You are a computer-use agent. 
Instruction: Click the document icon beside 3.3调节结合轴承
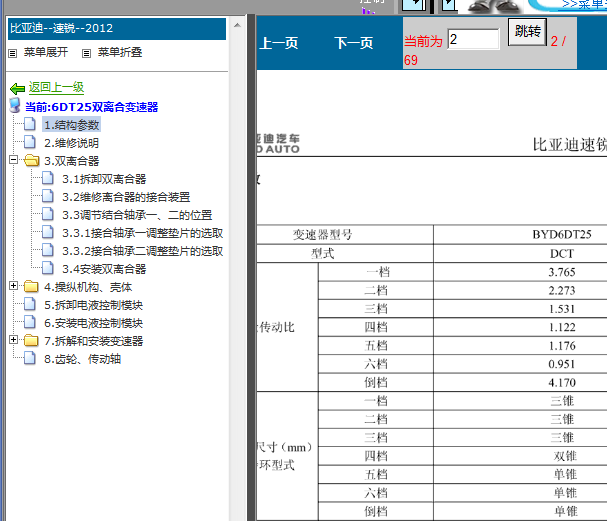pos(48,214)
